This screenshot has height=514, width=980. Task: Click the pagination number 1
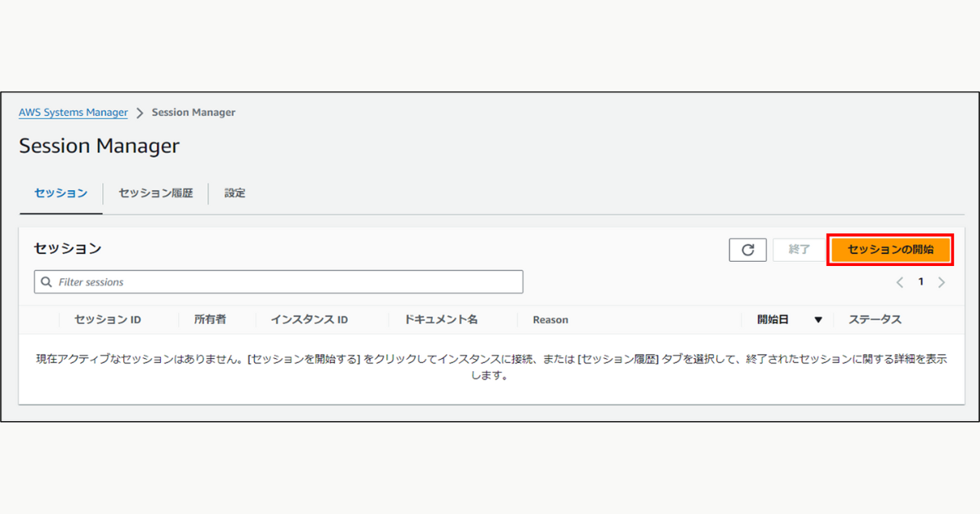(x=920, y=281)
